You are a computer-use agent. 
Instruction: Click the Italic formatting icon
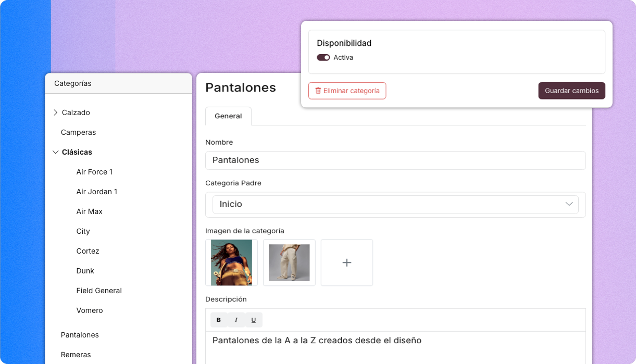236,320
